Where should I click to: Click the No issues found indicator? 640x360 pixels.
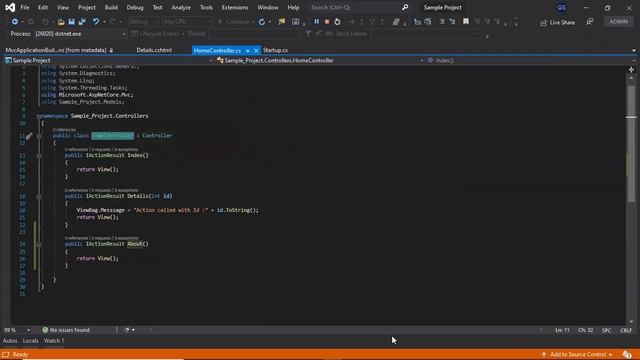tap(66, 330)
